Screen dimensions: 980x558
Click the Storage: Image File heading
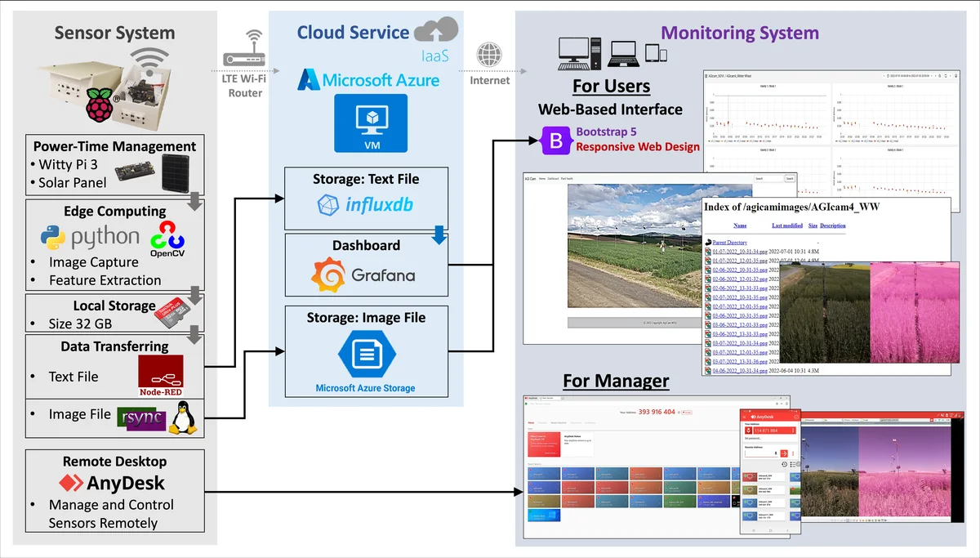[x=366, y=317]
